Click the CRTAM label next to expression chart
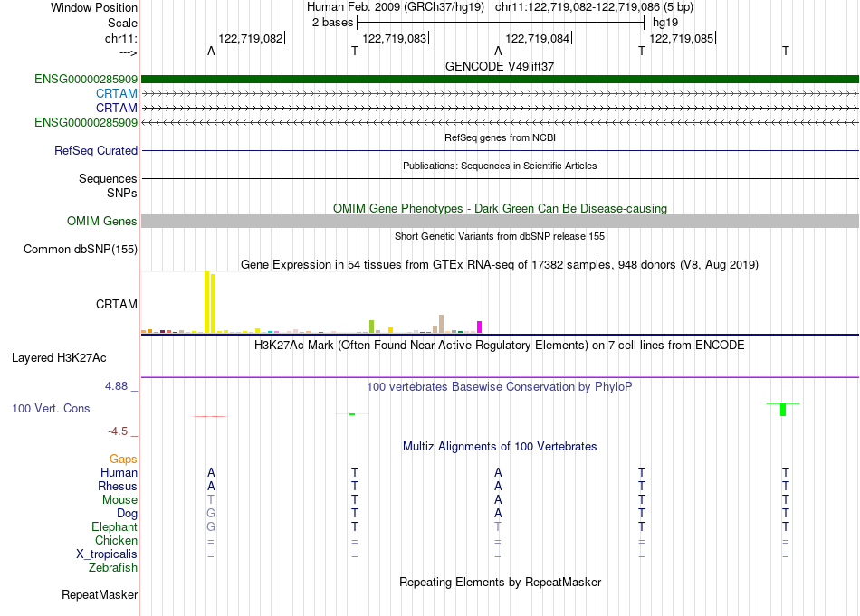The image size is (860, 616). (116, 304)
